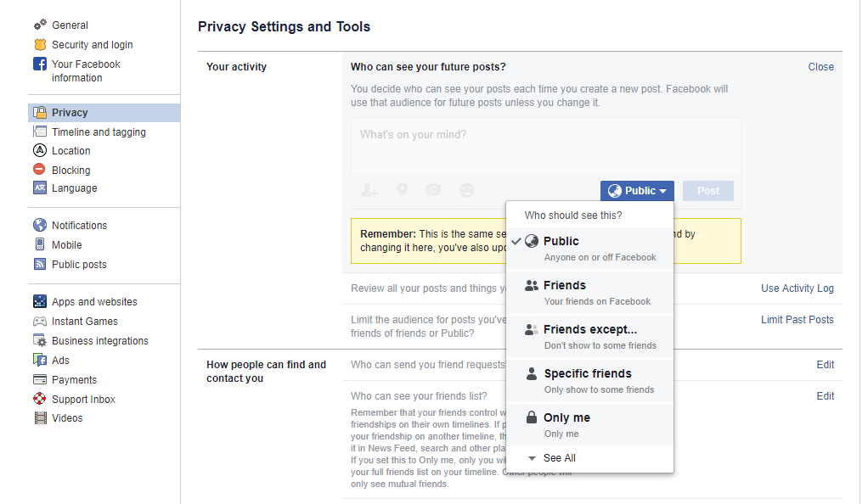Go to Payments settings label
This screenshot has height=504, width=868.
(x=74, y=380)
